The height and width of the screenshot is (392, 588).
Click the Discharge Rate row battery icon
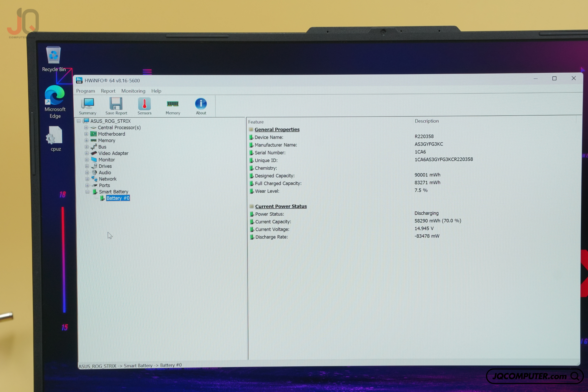[x=252, y=237]
